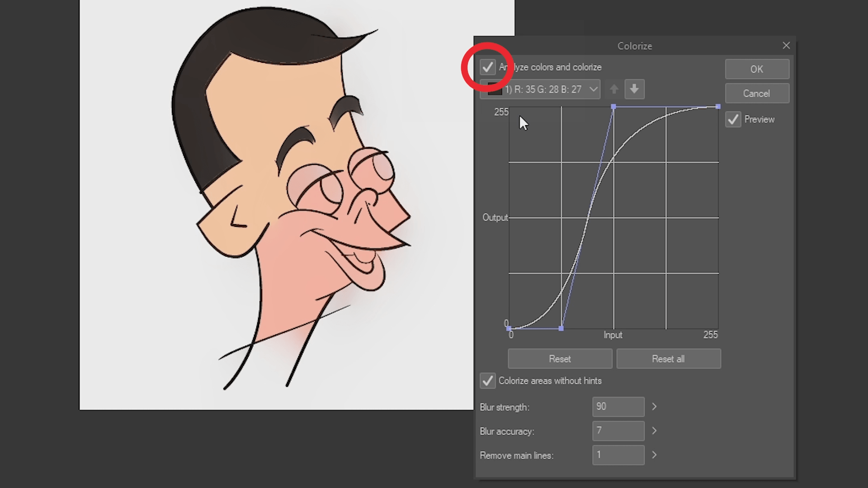Expand the Remove main lines arrow
The width and height of the screenshot is (868, 488).
pos(654,455)
